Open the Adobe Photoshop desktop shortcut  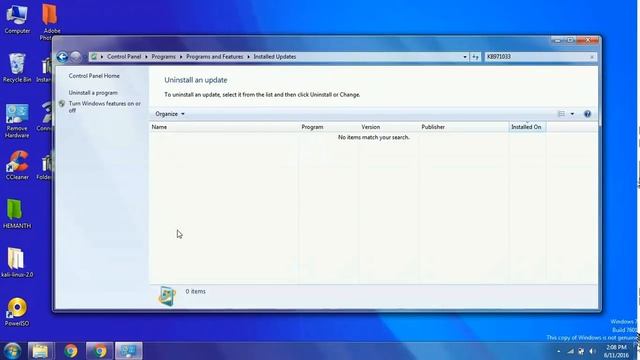pos(49,21)
